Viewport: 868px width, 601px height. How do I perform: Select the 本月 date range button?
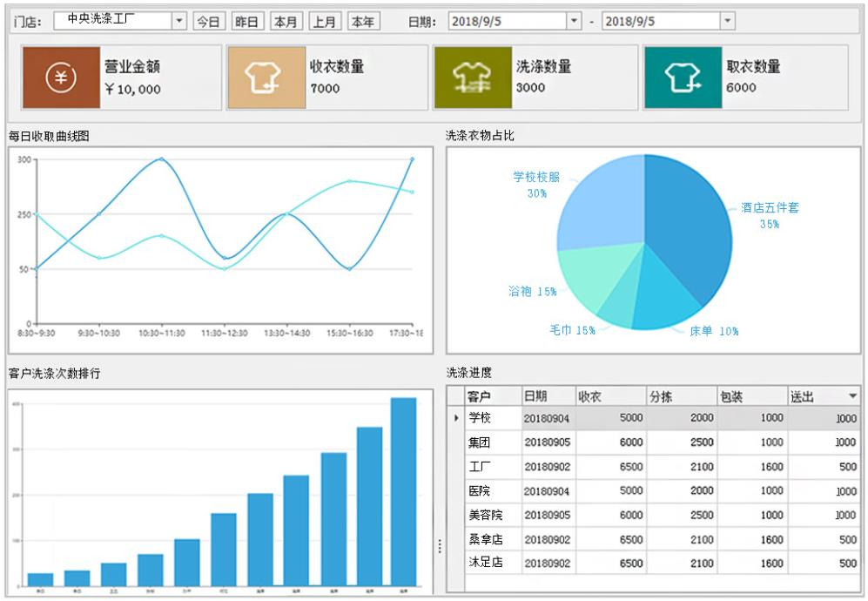286,22
